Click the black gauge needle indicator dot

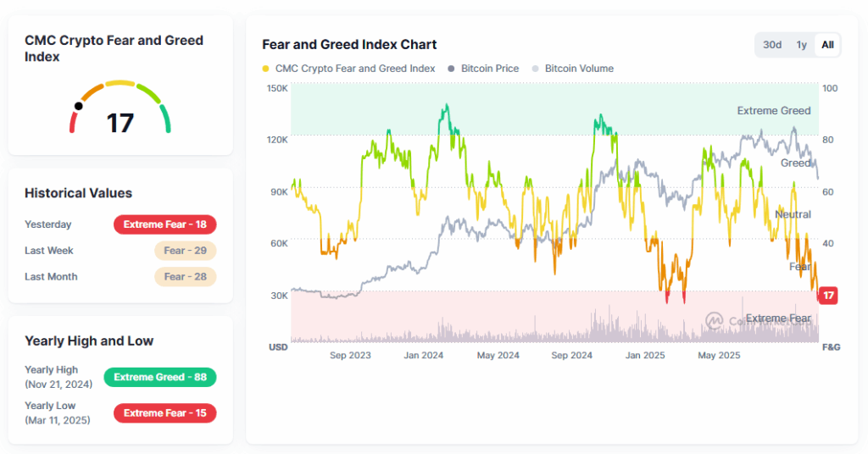[x=79, y=107]
